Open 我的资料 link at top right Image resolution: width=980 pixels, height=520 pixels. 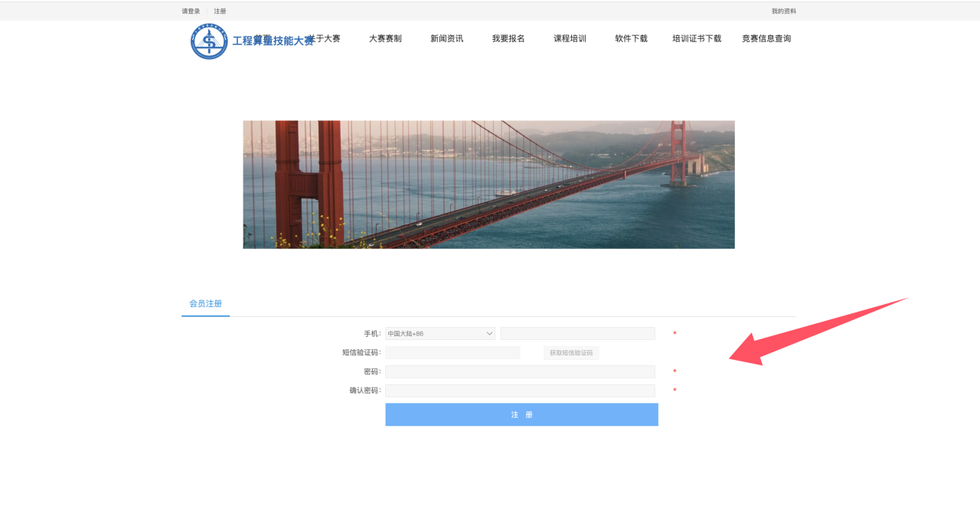pos(783,11)
